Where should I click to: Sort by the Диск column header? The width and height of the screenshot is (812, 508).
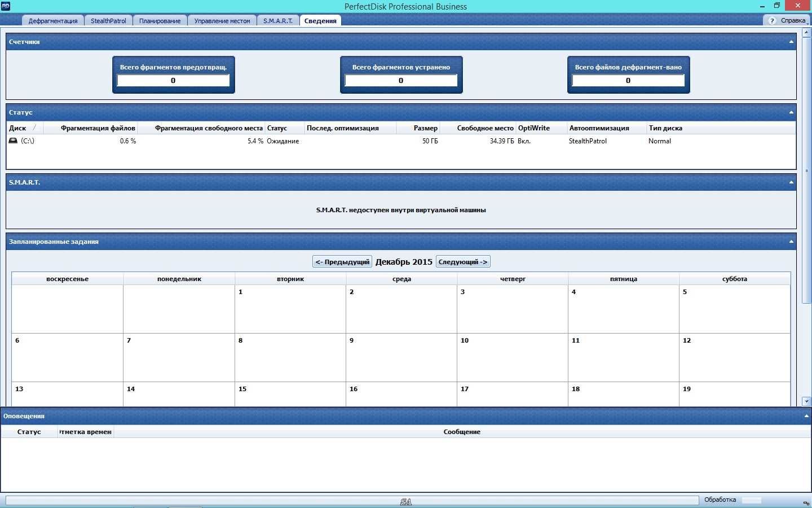coord(24,128)
